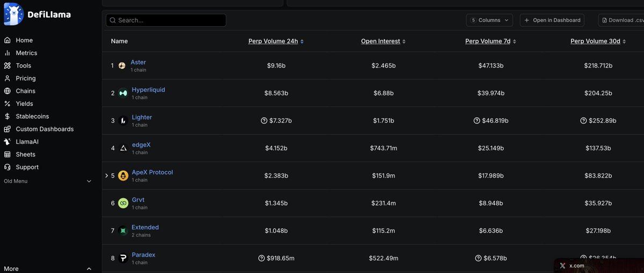
Task: Click the Paradex protocol logo
Action: pos(123,258)
